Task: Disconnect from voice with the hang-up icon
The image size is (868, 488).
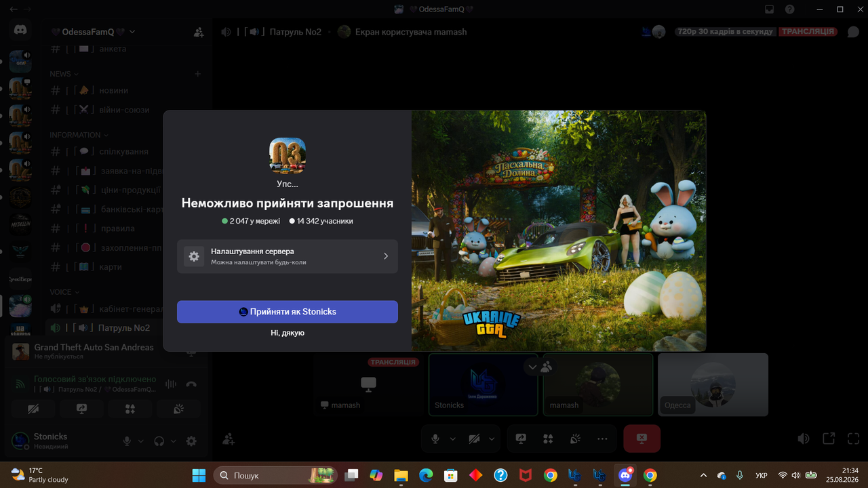Action: click(x=191, y=384)
